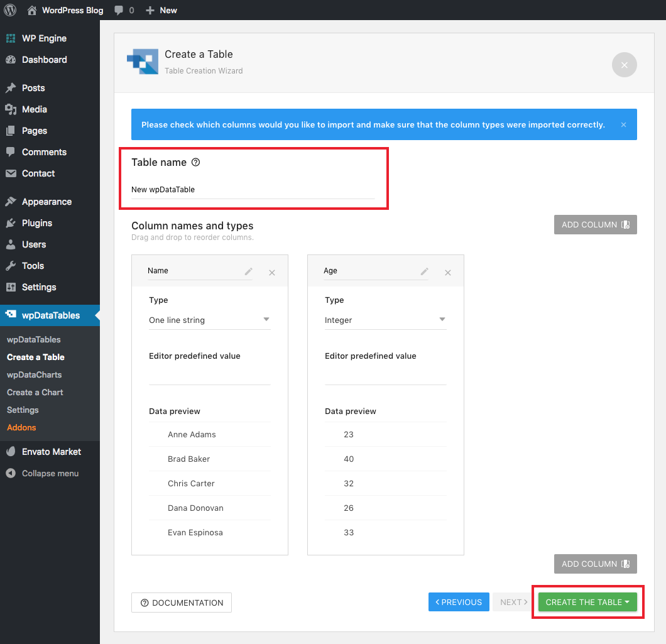The image size is (666, 644).
Task: Open the wpDataTables submenu link
Action: tap(33, 339)
